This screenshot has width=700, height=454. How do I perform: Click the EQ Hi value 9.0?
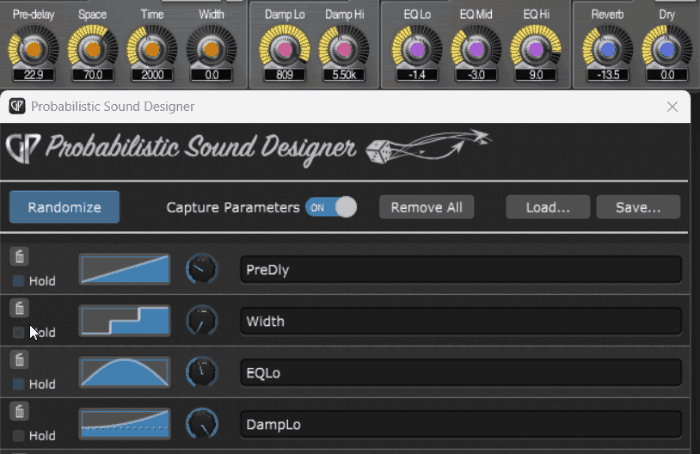pyautogui.click(x=536, y=75)
